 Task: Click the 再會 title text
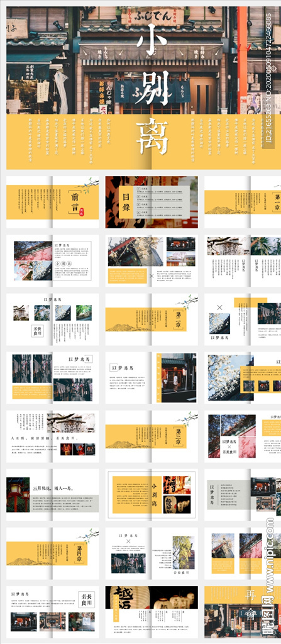pos(250,606)
